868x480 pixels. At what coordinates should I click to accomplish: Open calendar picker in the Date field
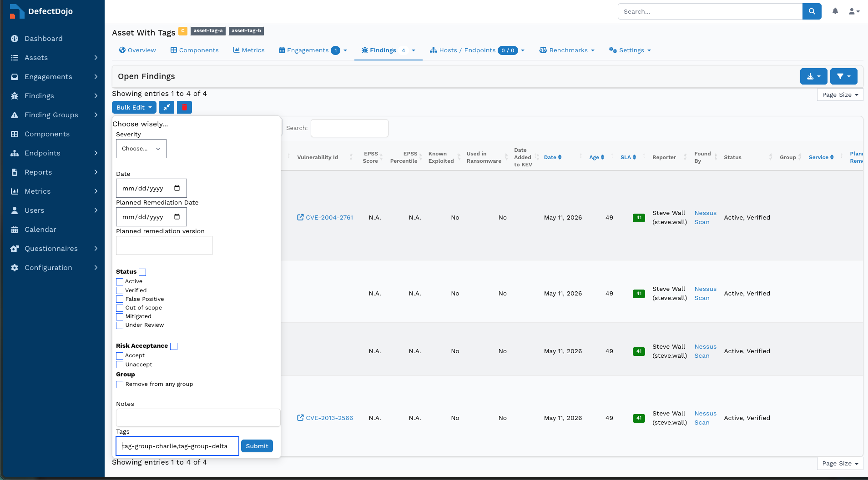pos(177,188)
